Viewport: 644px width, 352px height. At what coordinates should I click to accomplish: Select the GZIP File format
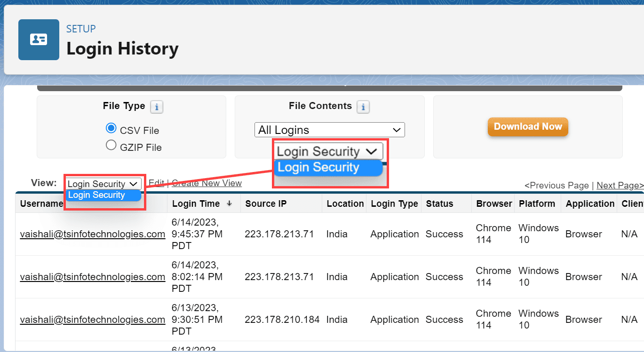[111, 145]
